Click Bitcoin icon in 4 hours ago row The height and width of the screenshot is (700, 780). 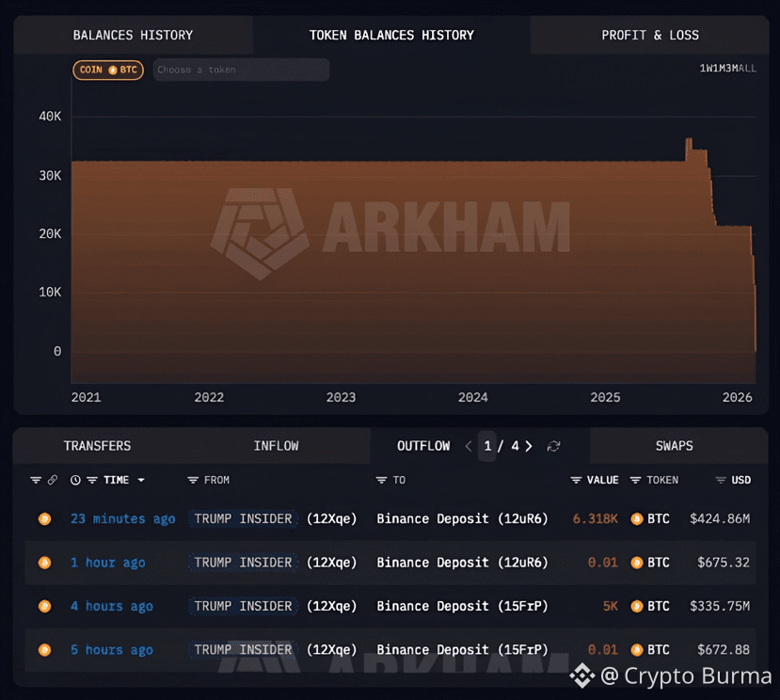[x=45, y=606]
